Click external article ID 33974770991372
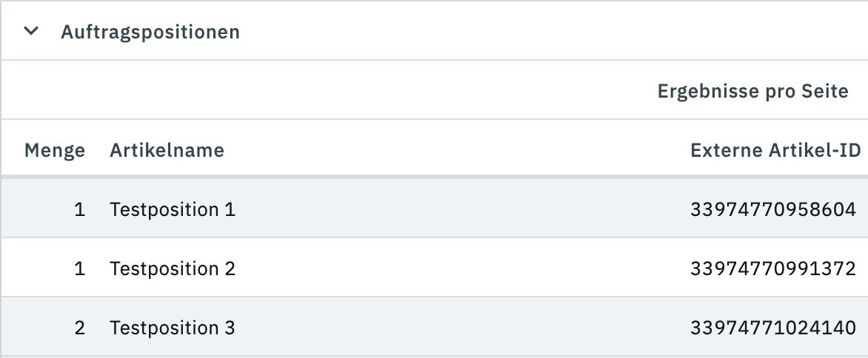The width and height of the screenshot is (868, 358). tap(772, 268)
